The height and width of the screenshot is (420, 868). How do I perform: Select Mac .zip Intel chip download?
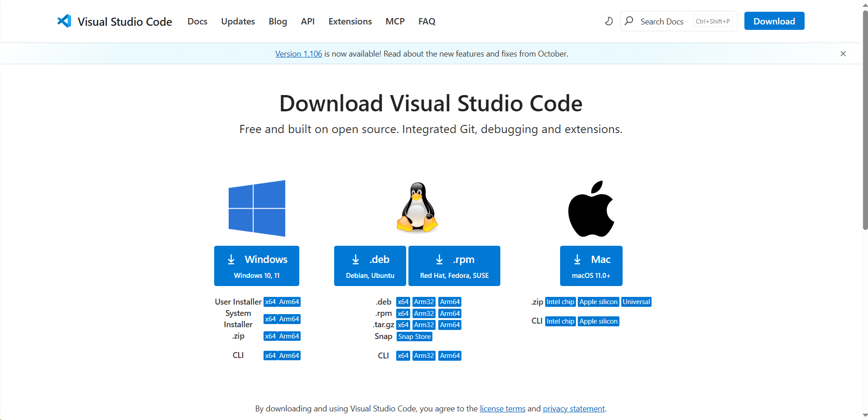click(x=560, y=302)
